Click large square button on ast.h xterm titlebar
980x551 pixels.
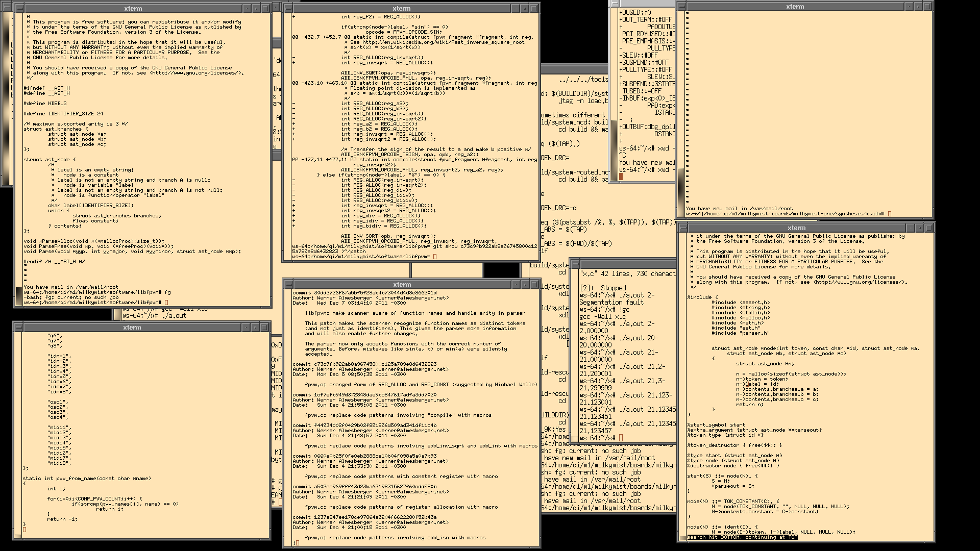pos(265,9)
